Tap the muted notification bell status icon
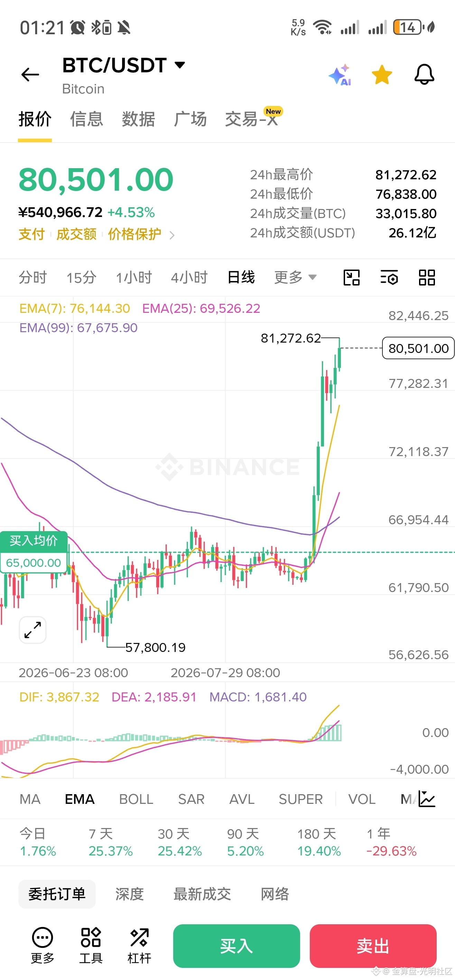Screen dimensions: 455x980 click(124, 27)
